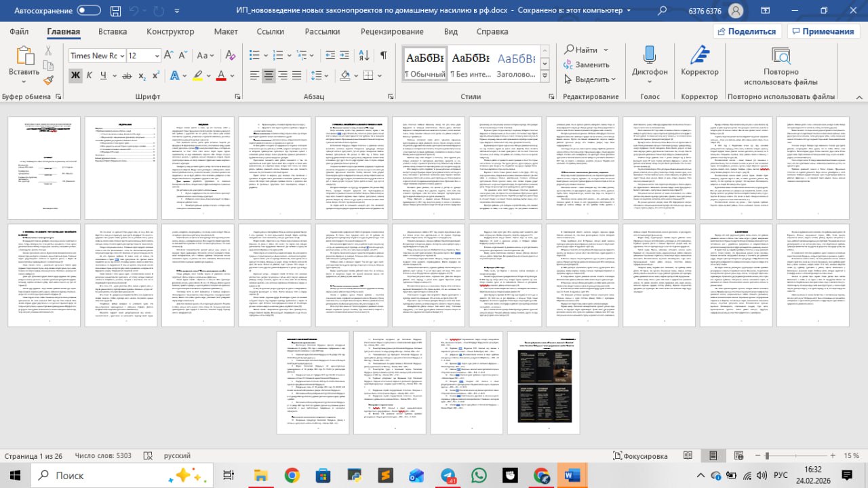Open the Выделить (Select) dropdown

coord(591,79)
